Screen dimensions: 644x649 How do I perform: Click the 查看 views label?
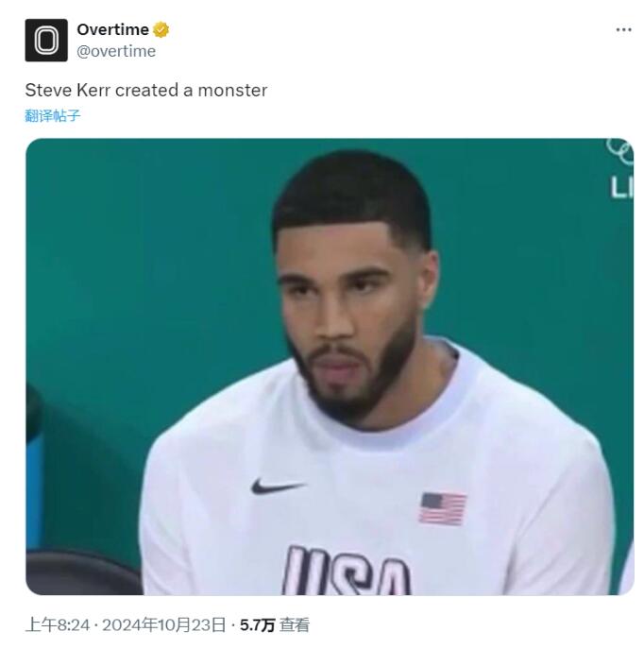[294, 625]
